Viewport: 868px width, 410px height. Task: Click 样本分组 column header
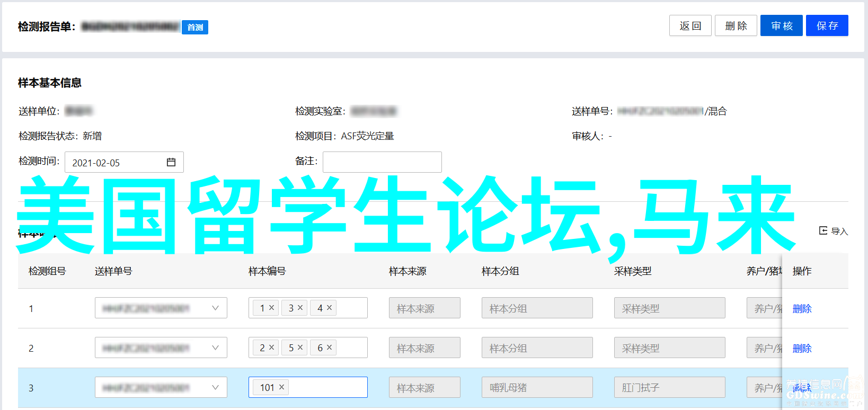coord(500,271)
